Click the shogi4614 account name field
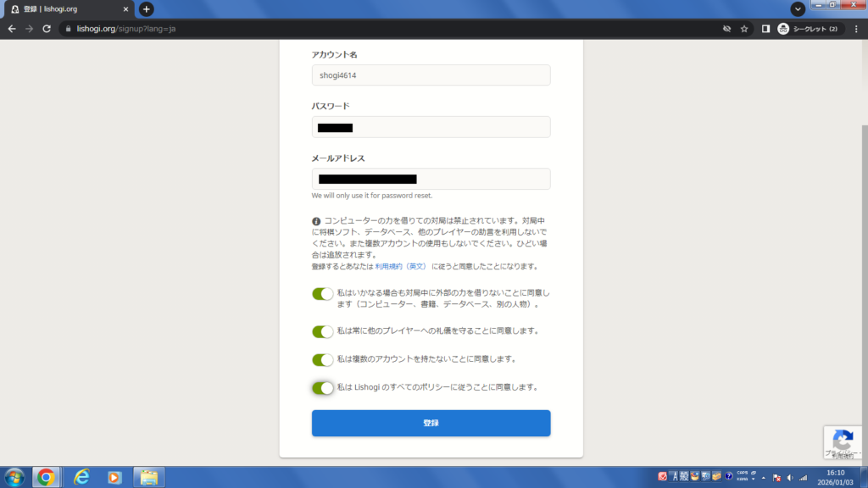The image size is (868, 488). pos(431,75)
